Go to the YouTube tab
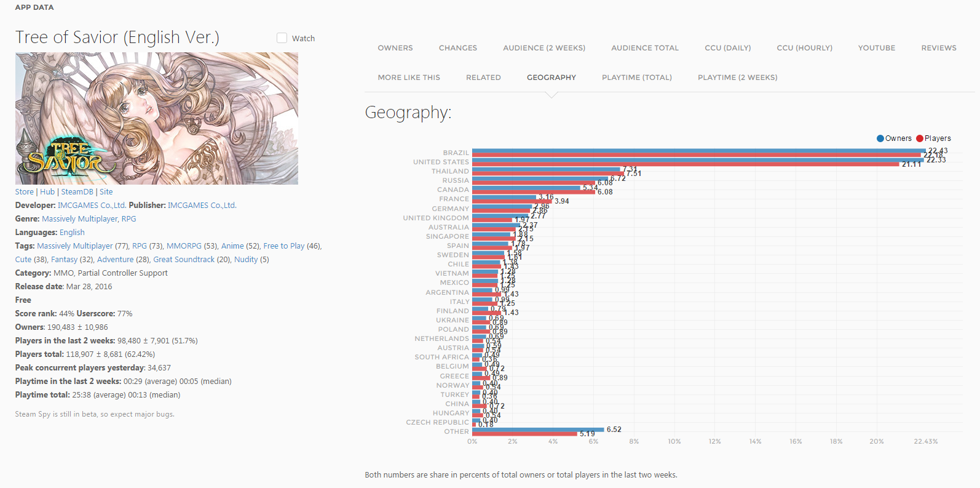Image resolution: width=980 pixels, height=488 pixels. (876, 48)
